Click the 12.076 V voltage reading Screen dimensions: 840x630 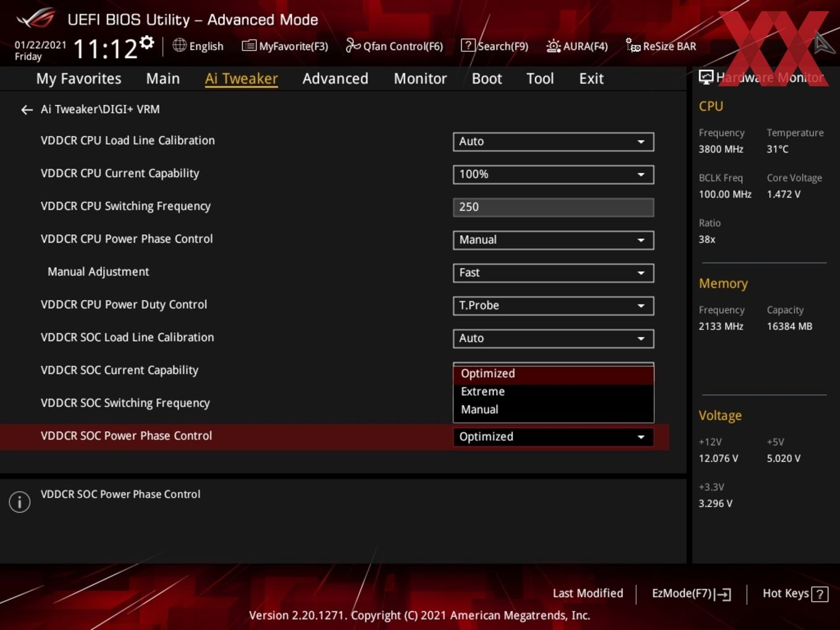[718, 458]
